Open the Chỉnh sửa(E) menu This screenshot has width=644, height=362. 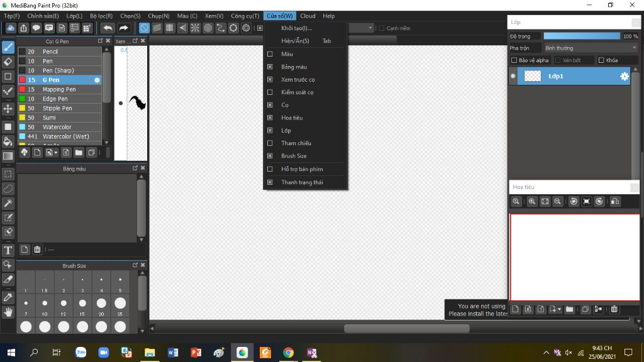pos(43,16)
